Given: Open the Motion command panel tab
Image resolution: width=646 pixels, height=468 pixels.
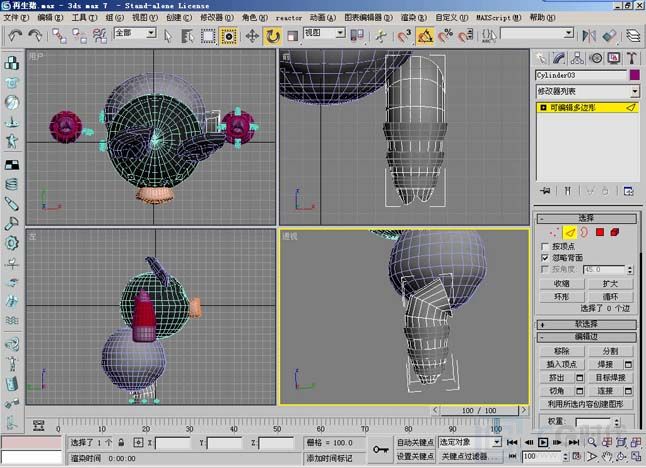Looking at the screenshot, I should [x=596, y=58].
